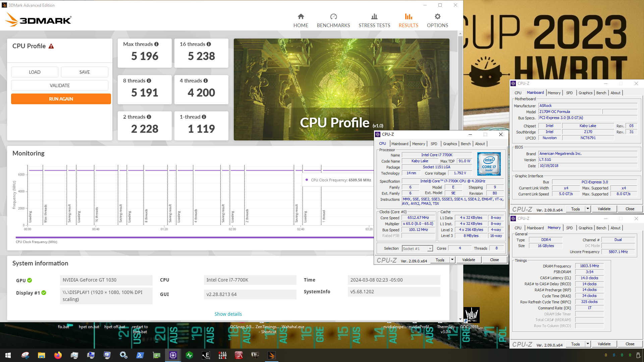
Task: Click Tools in the CPU-Z Mainboard window
Action: point(576,209)
